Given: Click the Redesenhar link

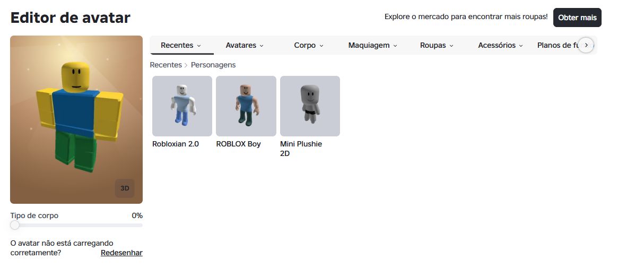Looking at the screenshot, I should [x=121, y=253].
